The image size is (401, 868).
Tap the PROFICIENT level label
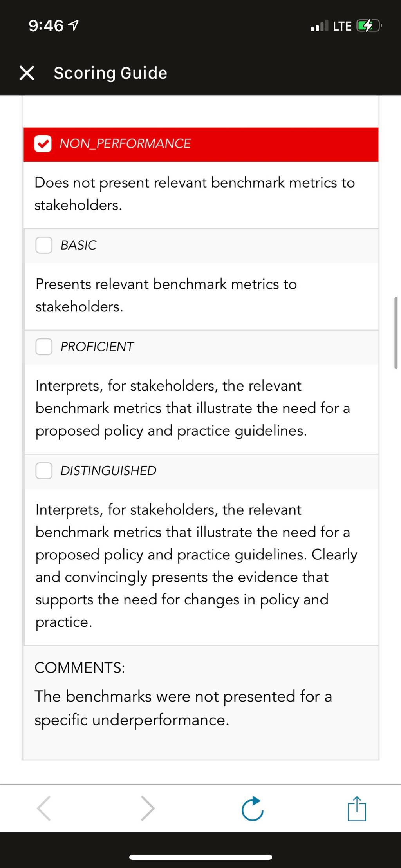(x=97, y=347)
